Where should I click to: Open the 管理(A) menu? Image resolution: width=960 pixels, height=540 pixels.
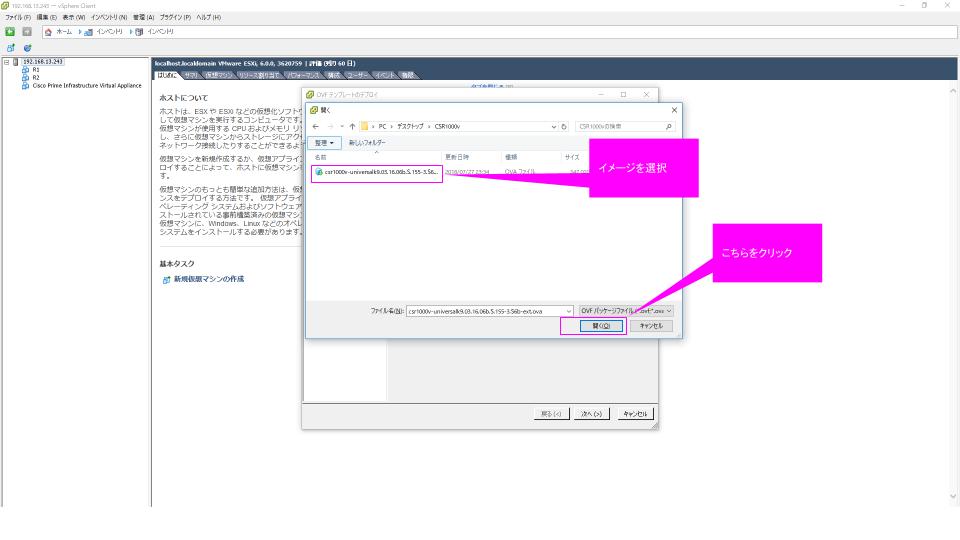tap(144, 18)
